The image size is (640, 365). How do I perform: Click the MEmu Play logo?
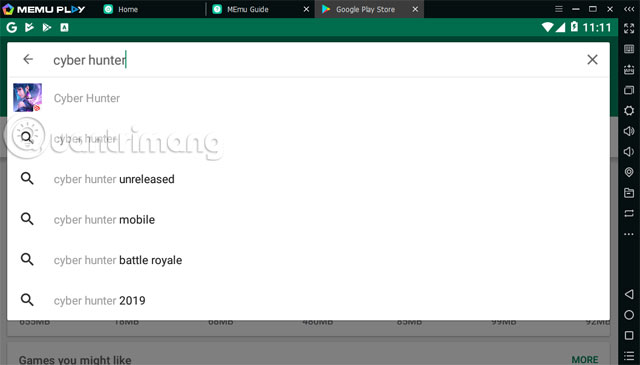[x=44, y=9]
